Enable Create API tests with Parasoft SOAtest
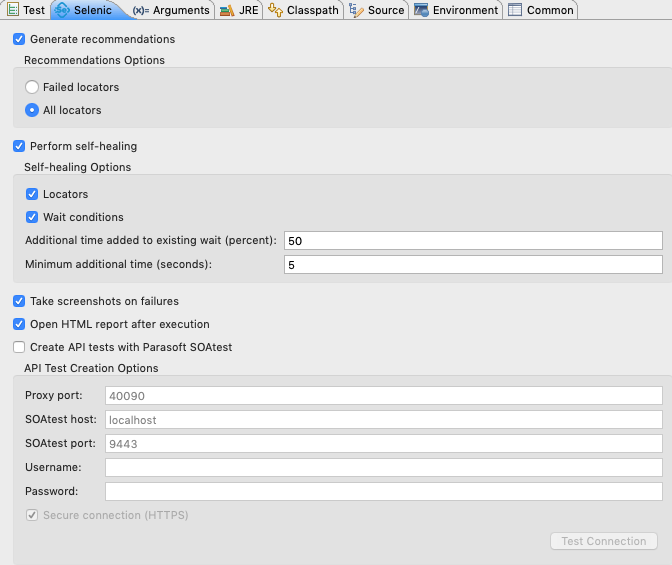This screenshot has height=565, width=672. [19, 347]
